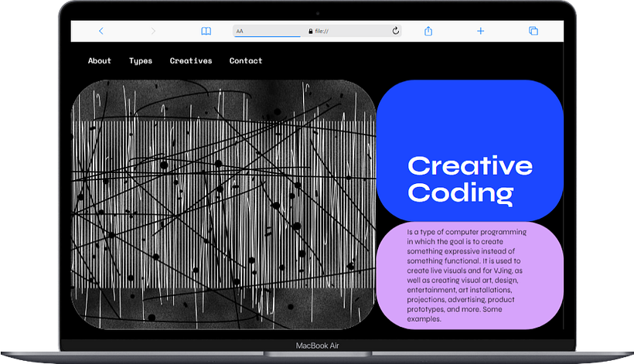Image resolution: width=634 pixels, height=364 pixels.
Task: Open the Types nav link
Action: [140, 61]
